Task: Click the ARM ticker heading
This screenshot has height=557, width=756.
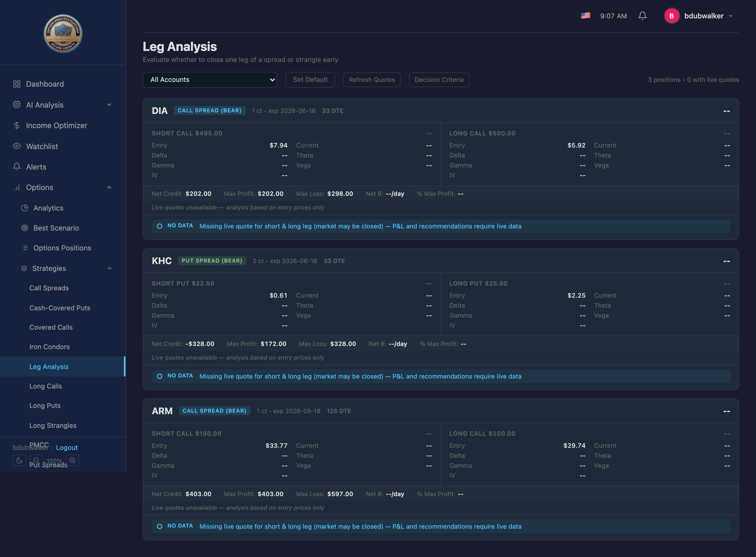Action: coord(162,411)
